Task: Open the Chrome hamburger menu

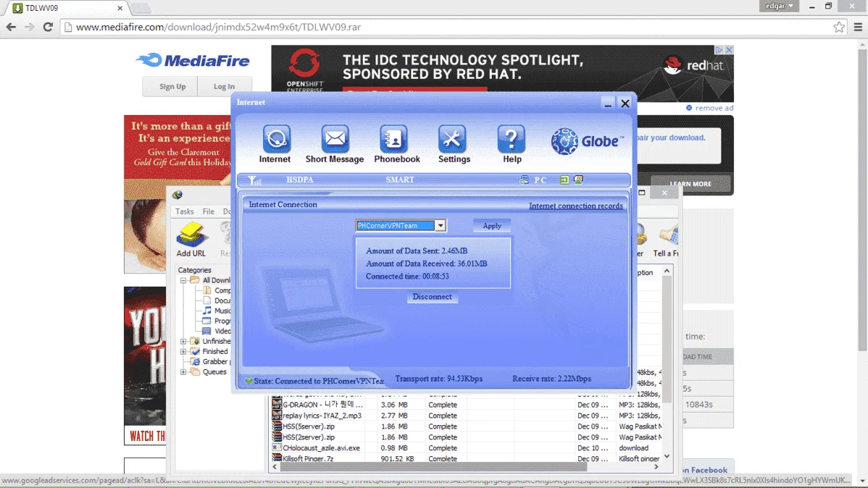Action: (858, 27)
